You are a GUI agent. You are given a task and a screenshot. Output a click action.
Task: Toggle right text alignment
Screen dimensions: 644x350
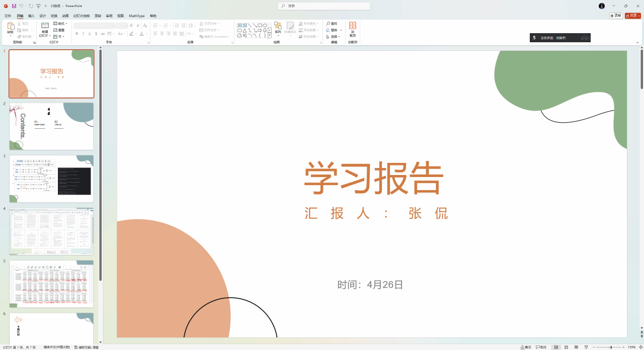click(169, 34)
